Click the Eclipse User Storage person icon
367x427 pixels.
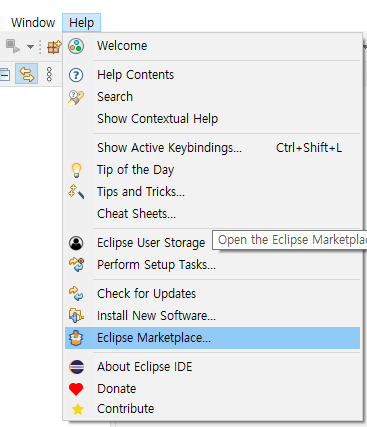click(76, 243)
